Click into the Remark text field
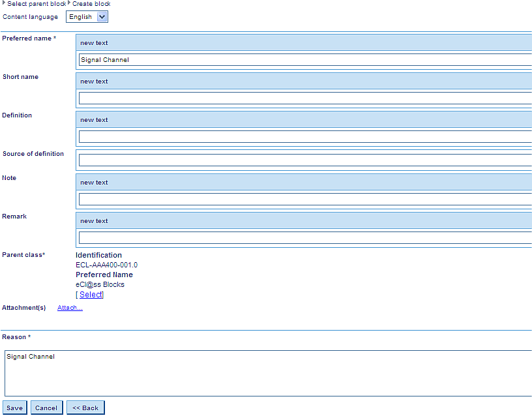This screenshot has width=532, height=418. [x=305, y=238]
